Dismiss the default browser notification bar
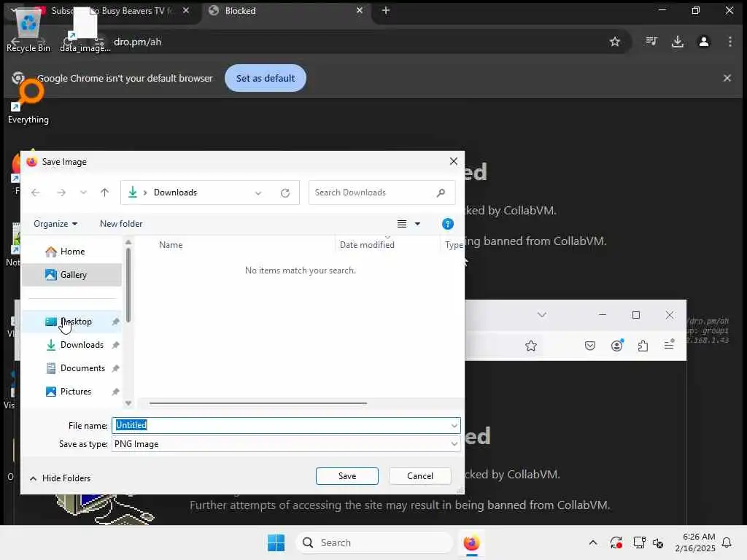Screen dimensions: 747x560 pos(727,78)
